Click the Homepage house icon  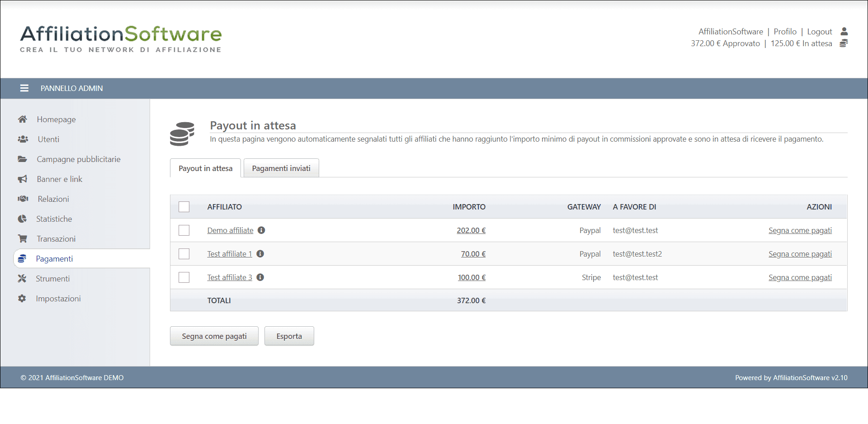point(22,119)
